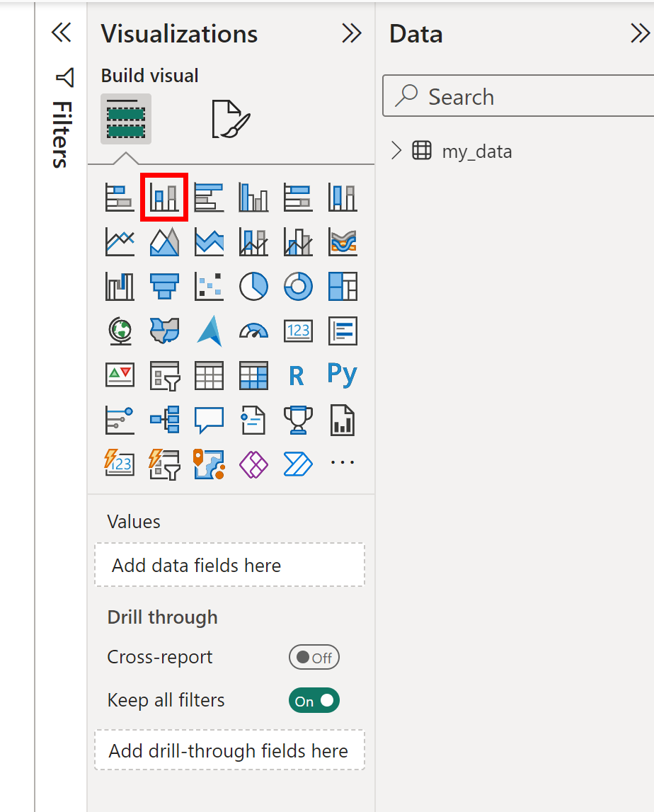Add an R script visual

298,375
